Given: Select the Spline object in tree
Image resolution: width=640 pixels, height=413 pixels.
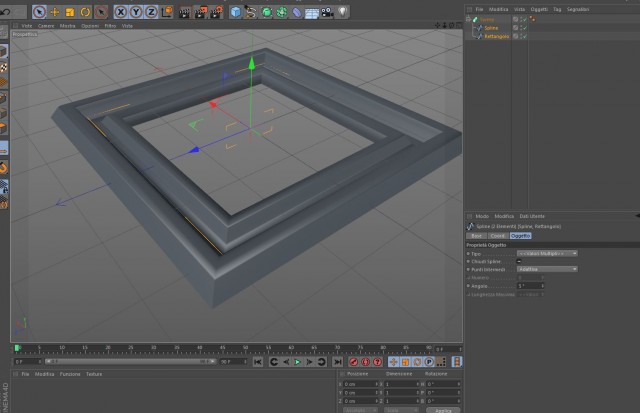Looking at the screenshot, I should pos(491,28).
